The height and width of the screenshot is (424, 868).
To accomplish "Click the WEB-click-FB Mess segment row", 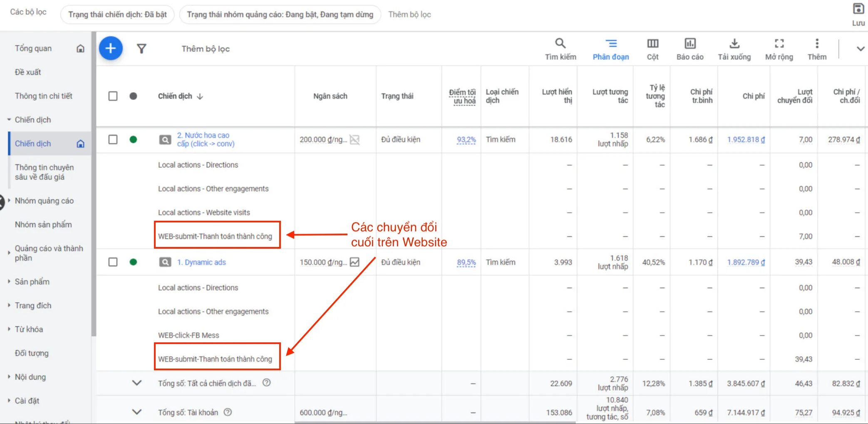I will click(x=188, y=335).
